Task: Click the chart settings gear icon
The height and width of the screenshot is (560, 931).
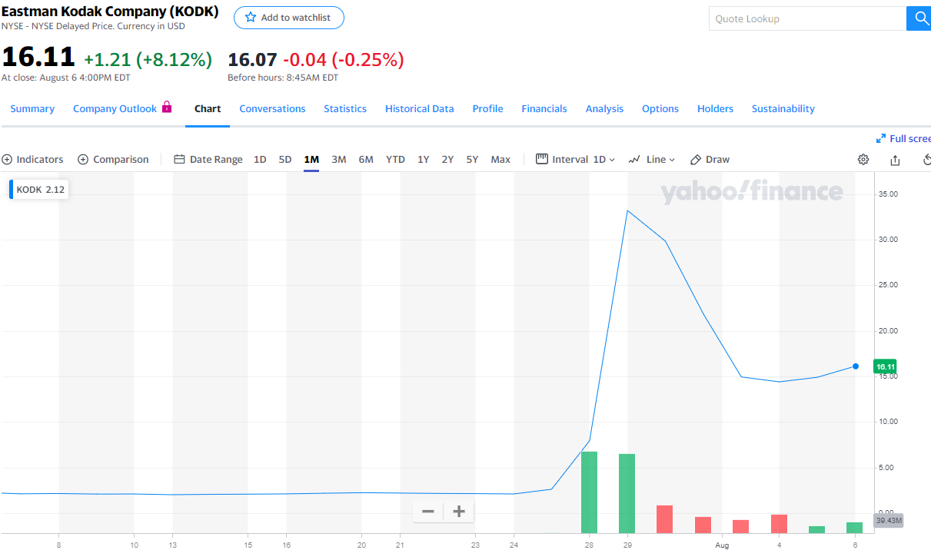Action: click(863, 160)
